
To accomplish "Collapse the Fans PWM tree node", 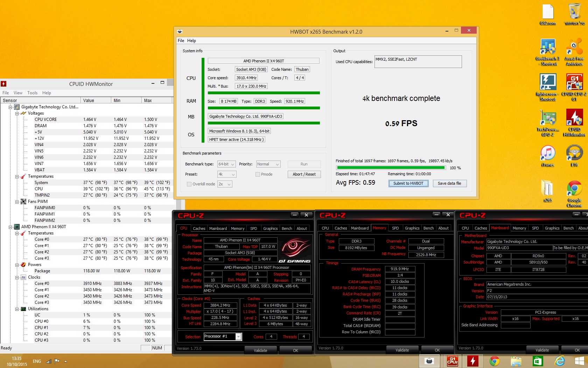I will point(17,202).
